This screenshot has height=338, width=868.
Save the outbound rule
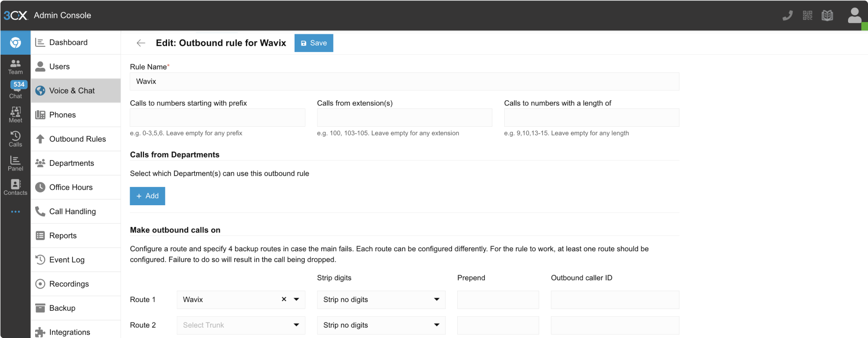(314, 43)
